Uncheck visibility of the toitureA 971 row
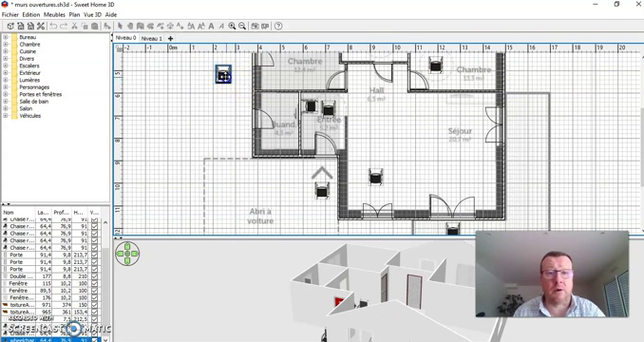Image resolution: width=644 pixels, height=342 pixels. 95,305
